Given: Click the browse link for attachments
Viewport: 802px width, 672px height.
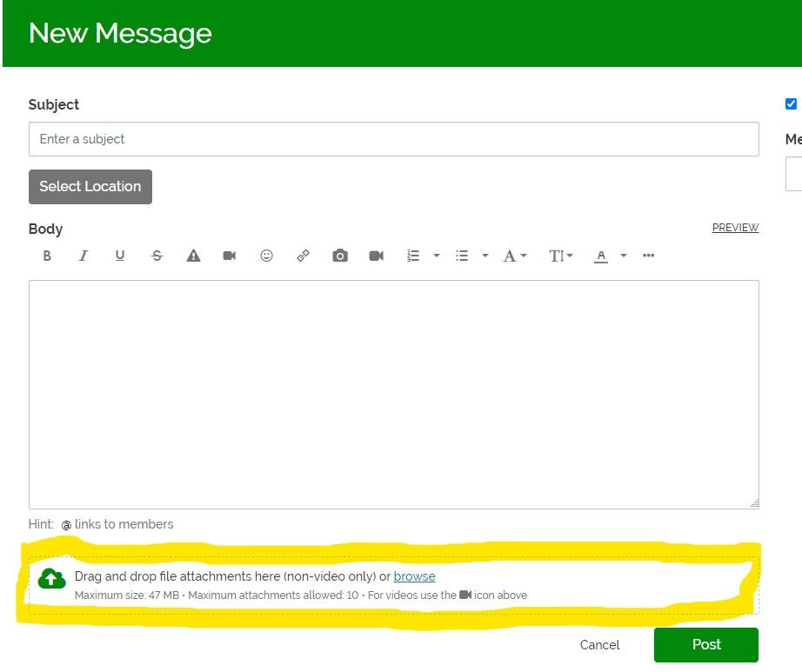Looking at the screenshot, I should point(414,576).
